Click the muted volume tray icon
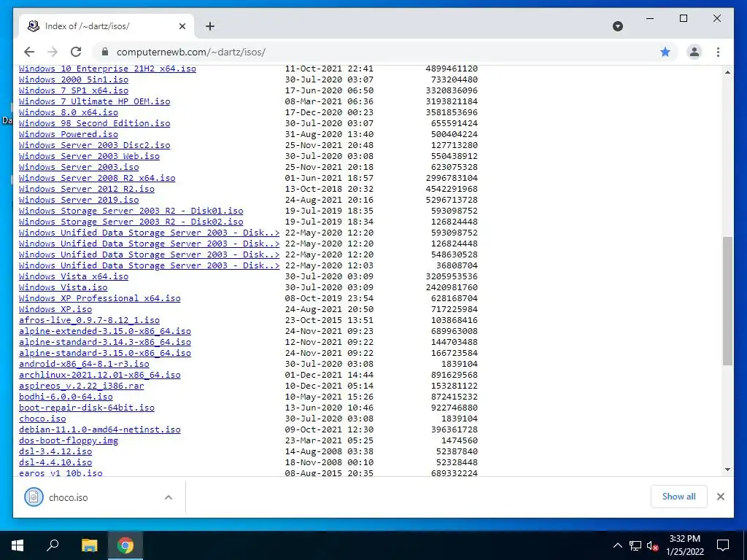The width and height of the screenshot is (747, 560). pos(653,545)
